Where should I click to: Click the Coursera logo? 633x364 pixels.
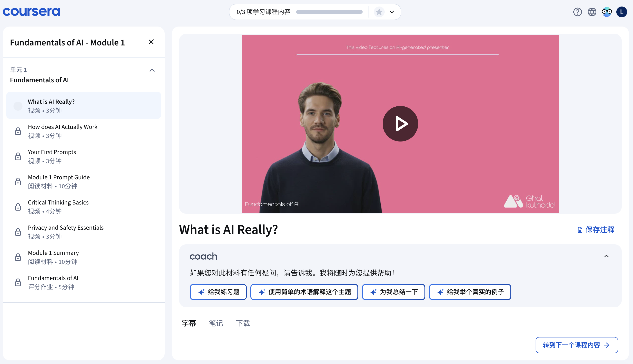click(x=31, y=11)
